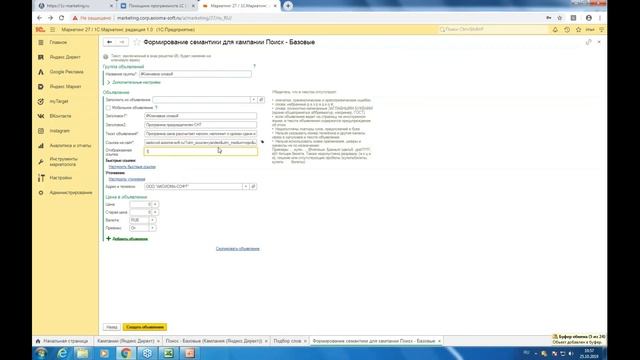Open Цена field calculator dropdown

pyautogui.click(x=155, y=204)
